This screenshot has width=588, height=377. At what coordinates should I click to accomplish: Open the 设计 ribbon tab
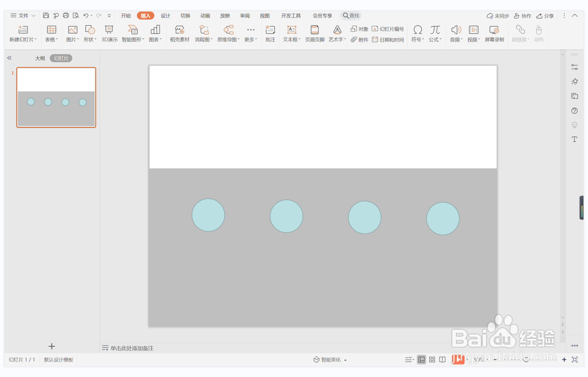pos(165,16)
